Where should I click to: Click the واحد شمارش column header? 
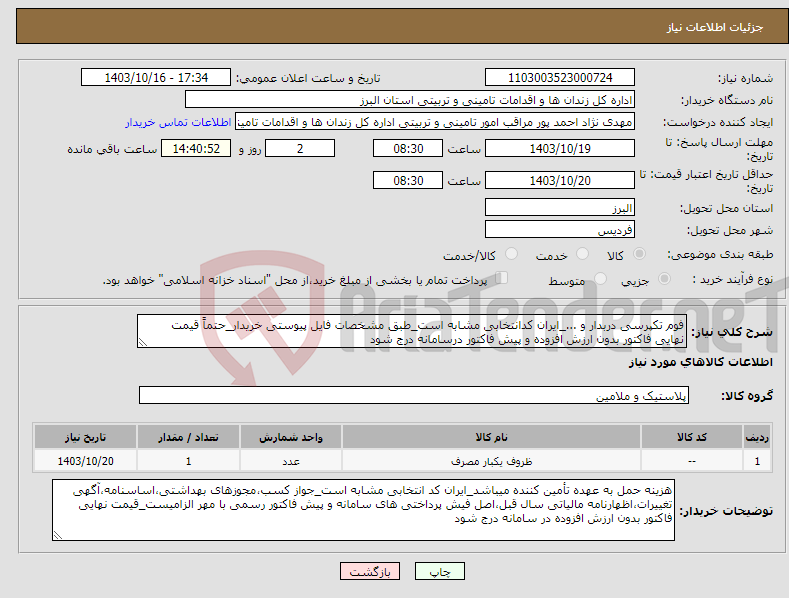pyautogui.click(x=291, y=437)
